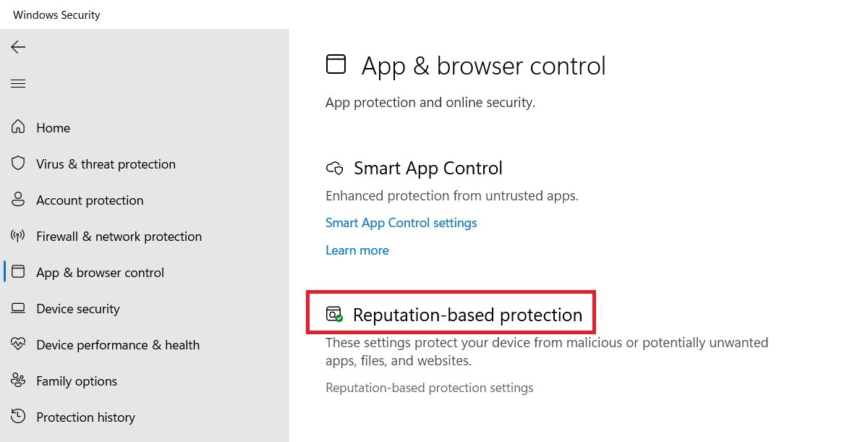Select Protection history in the sidebar
Image resolution: width=868 pixels, height=442 pixels.
pos(85,417)
